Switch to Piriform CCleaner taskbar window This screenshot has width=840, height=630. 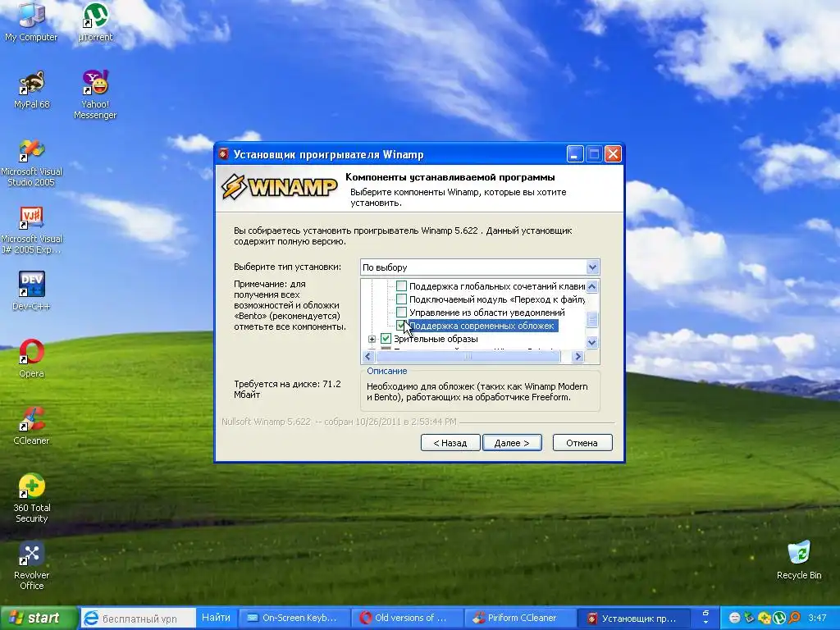[x=519, y=619]
